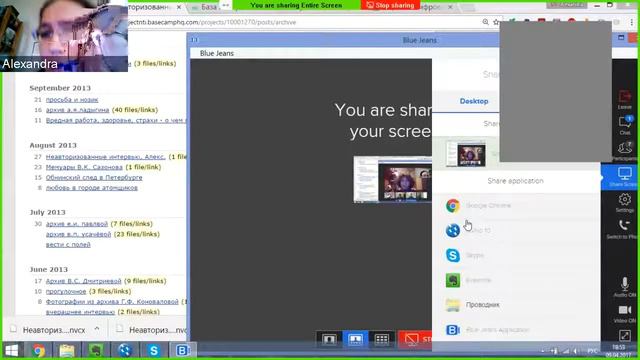Image resolution: width=640 pixels, height=360 pixels.
Task: Open File Explorer from taskbar
Action: (67, 351)
